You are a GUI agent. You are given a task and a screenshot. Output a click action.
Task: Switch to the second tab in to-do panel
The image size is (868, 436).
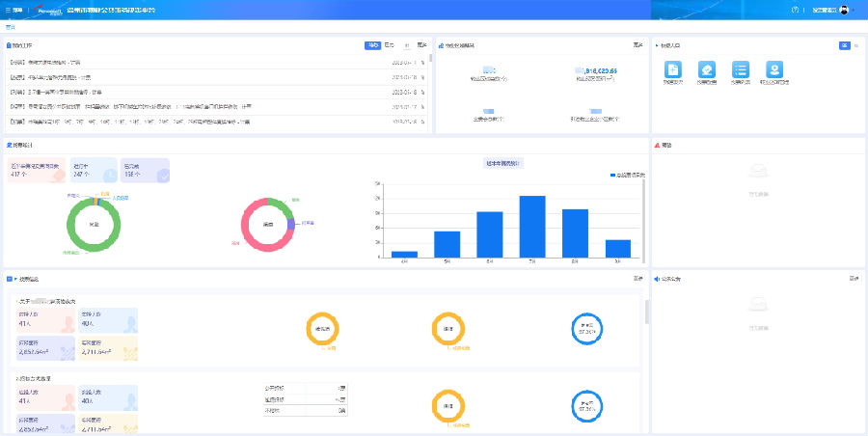coord(389,45)
